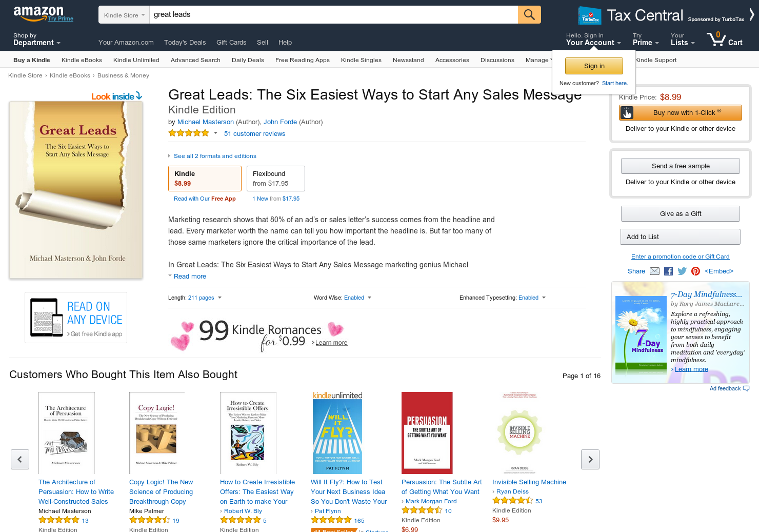Viewport: 759px width, 532px height.
Task: Expand Read more description
Action: (x=190, y=276)
